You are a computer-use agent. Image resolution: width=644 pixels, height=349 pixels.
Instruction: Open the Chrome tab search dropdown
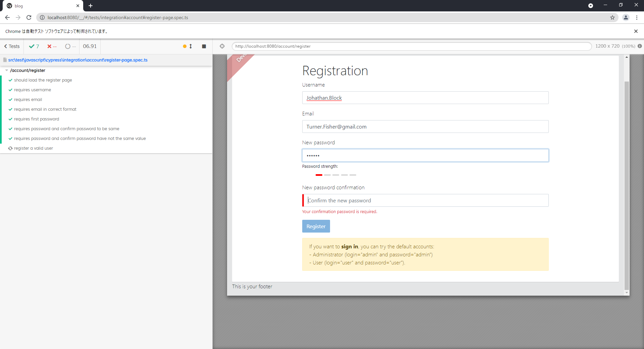coord(591,6)
